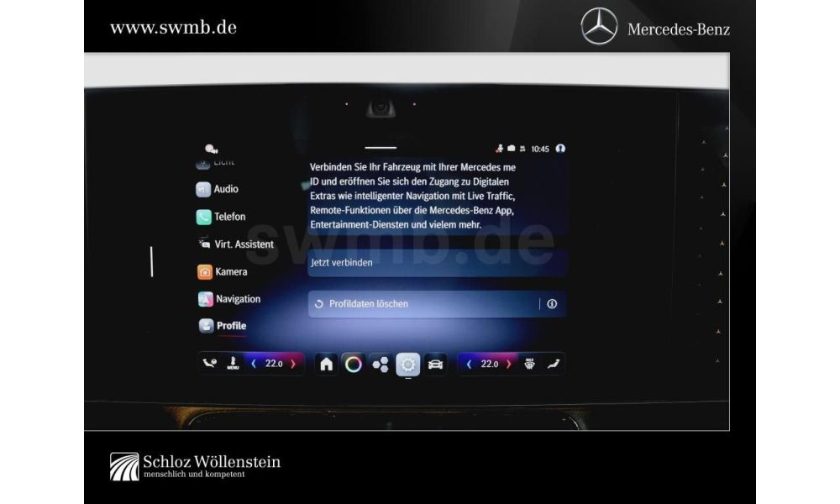
Task: Tap the right 22.0 temperature value
Action: pos(489,365)
